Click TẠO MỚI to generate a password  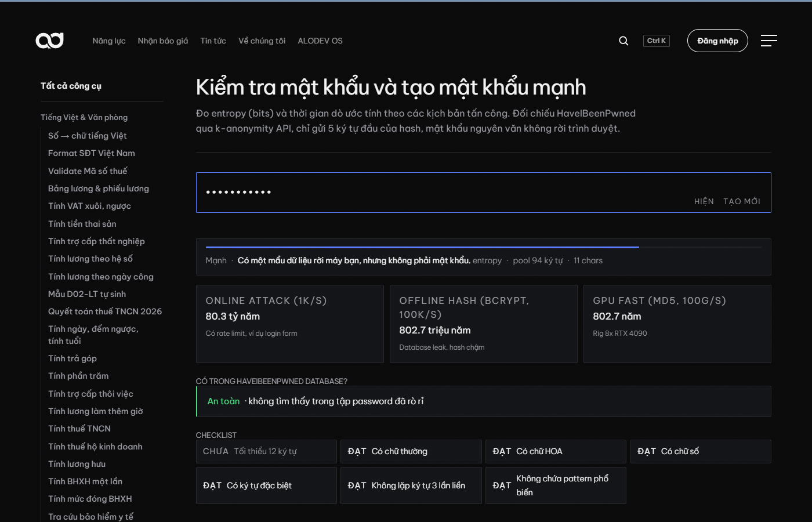pyautogui.click(x=742, y=201)
